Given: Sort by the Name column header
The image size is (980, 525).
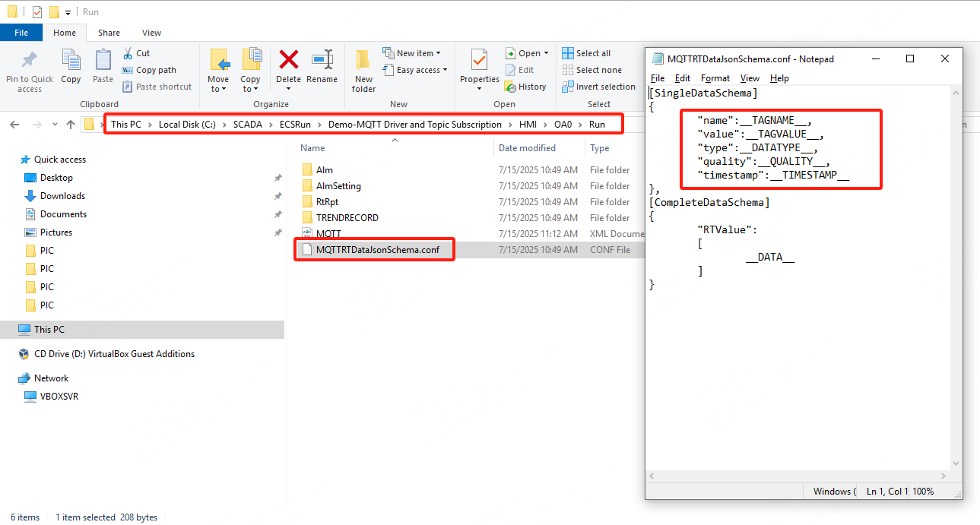Looking at the screenshot, I should [x=312, y=148].
